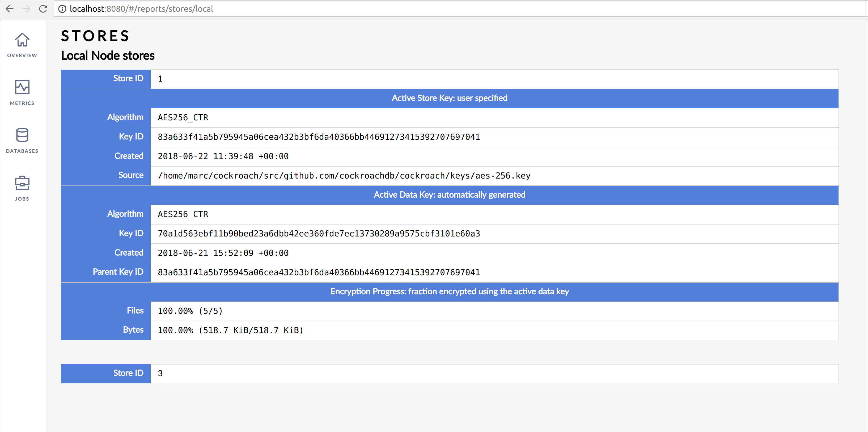
Task: Click the site info icon
Action: pos(62,9)
